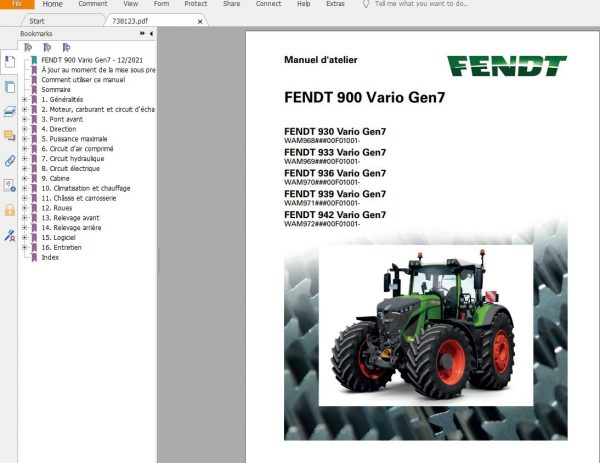The height and width of the screenshot is (463, 600).
Task: Click the second bookmark toolbar icon
Action: 47,47
